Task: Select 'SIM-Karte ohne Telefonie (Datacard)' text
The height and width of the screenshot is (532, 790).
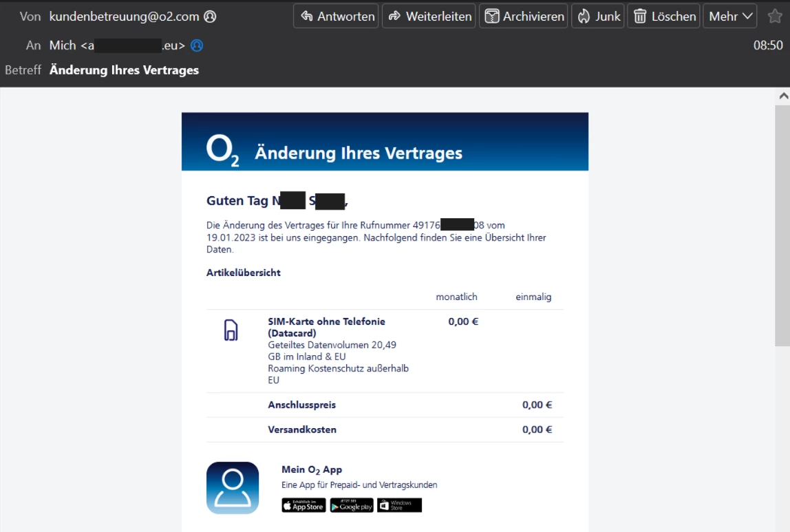Action: coord(326,327)
